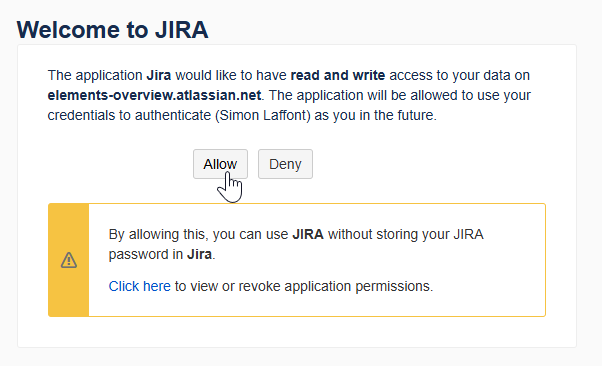Click 'access to your data on' text
This screenshot has height=366, width=602.
[x=460, y=75]
